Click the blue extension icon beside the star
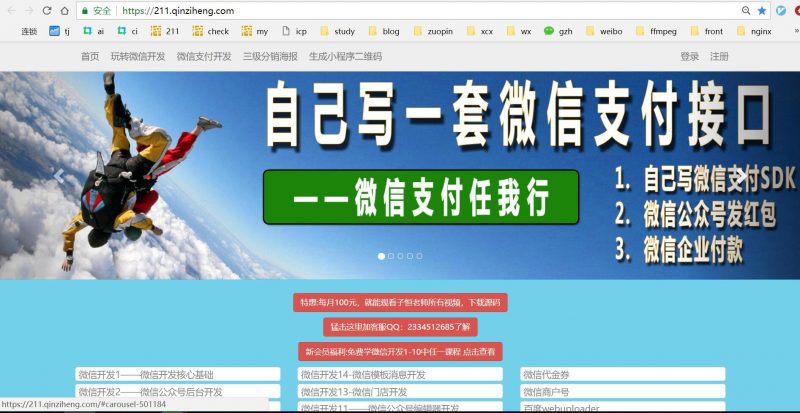This screenshot has width=800, height=413. click(x=781, y=11)
